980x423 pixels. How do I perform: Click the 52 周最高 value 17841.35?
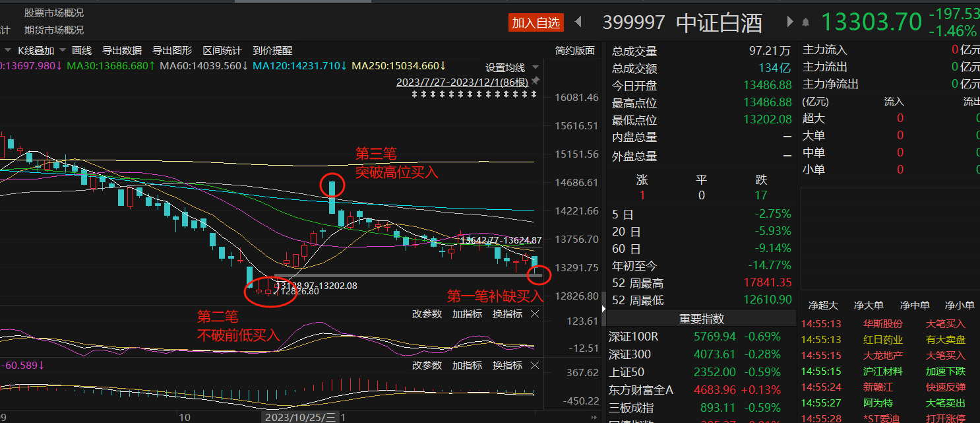click(x=768, y=283)
